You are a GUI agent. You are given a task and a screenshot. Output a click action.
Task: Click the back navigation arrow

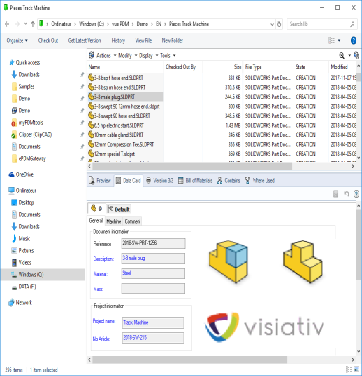tap(7, 24)
